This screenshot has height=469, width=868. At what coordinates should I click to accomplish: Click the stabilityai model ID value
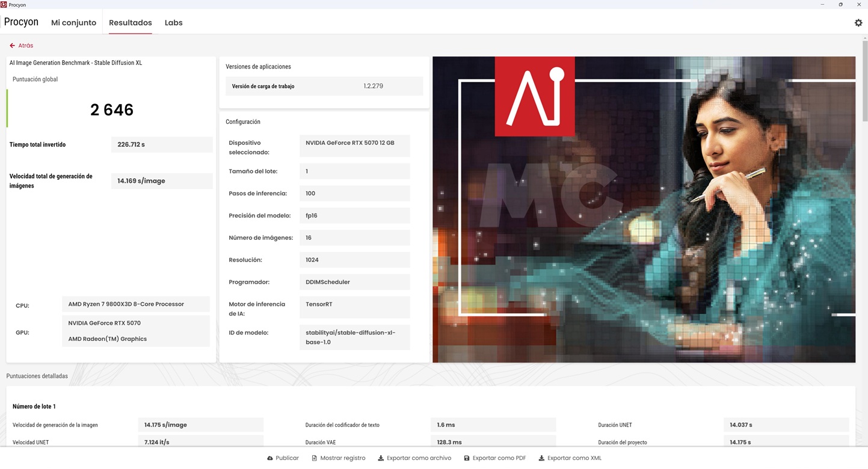355,337
